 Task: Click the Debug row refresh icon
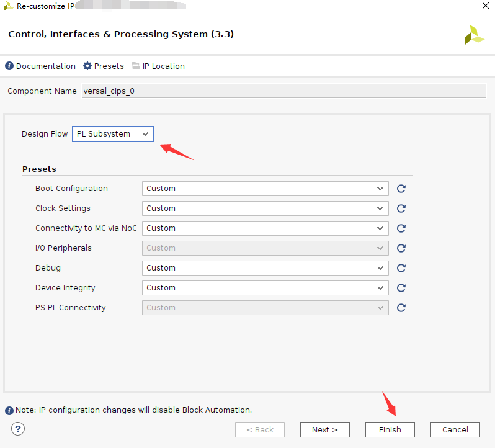click(401, 268)
